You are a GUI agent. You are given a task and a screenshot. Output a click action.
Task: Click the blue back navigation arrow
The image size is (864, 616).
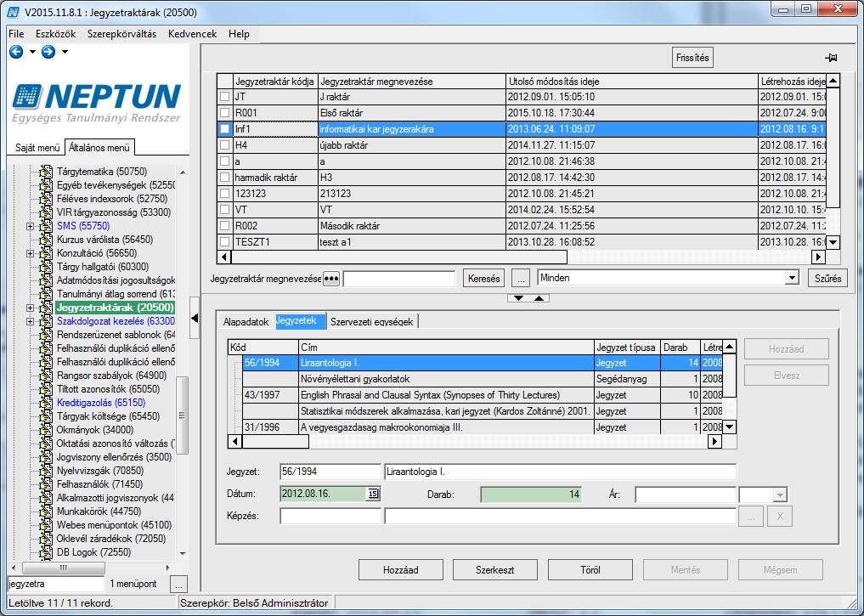tap(16, 52)
